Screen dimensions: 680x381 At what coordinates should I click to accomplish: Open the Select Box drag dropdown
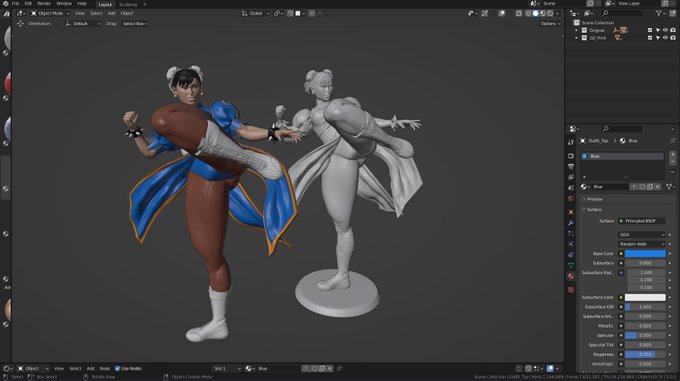click(135, 23)
